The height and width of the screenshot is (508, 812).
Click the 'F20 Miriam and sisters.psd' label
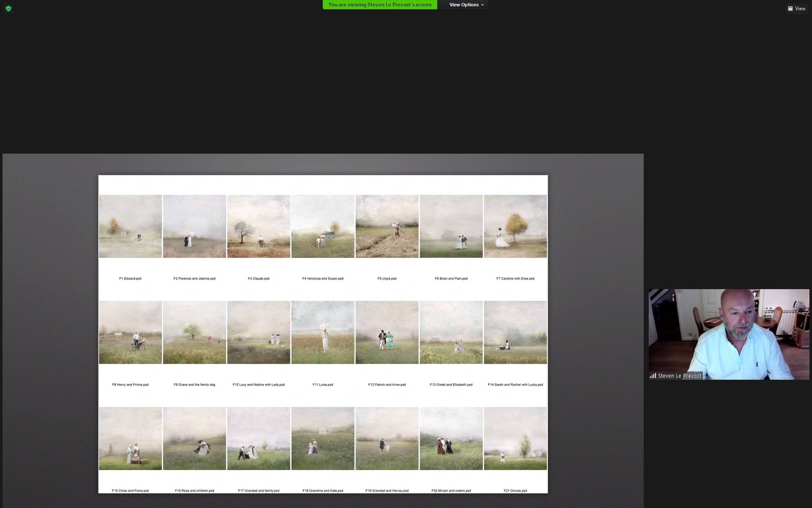pyautogui.click(x=451, y=491)
